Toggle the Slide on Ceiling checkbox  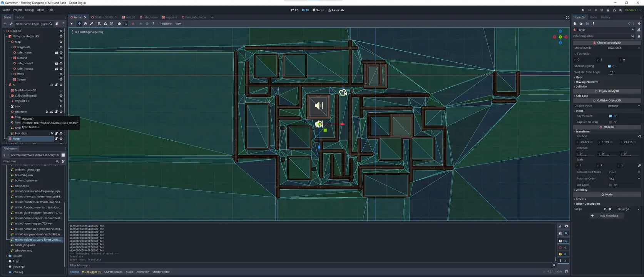[x=609, y=66]
